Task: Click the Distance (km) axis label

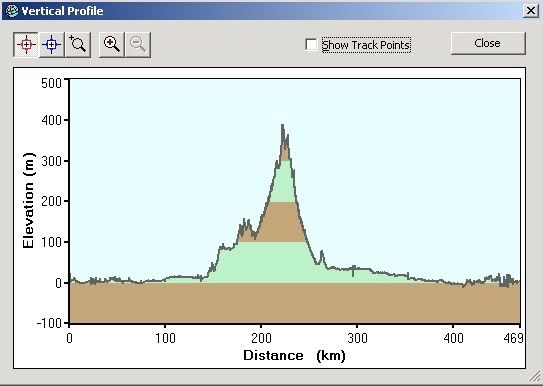Action: pyautogui.click(x=294, y=356)
